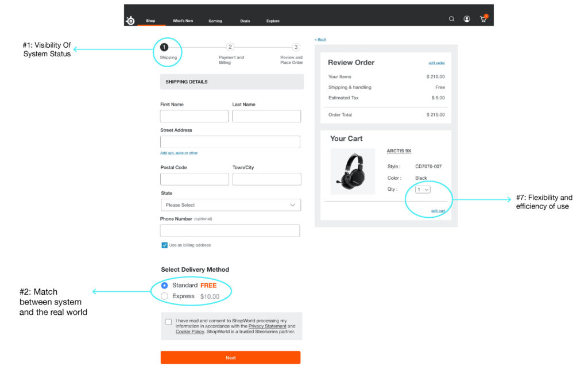
Task: Expand the Qty quantity dropdown
Action: click(423, 189)
